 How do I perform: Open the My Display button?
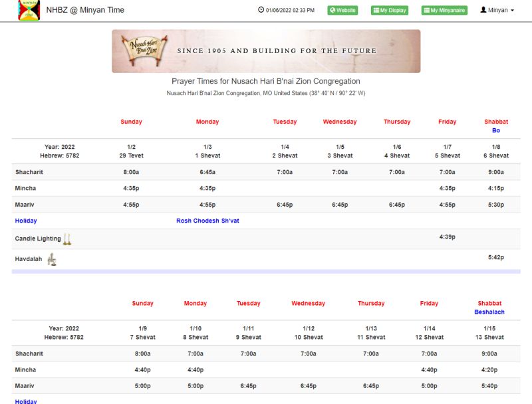pos(390,10)
